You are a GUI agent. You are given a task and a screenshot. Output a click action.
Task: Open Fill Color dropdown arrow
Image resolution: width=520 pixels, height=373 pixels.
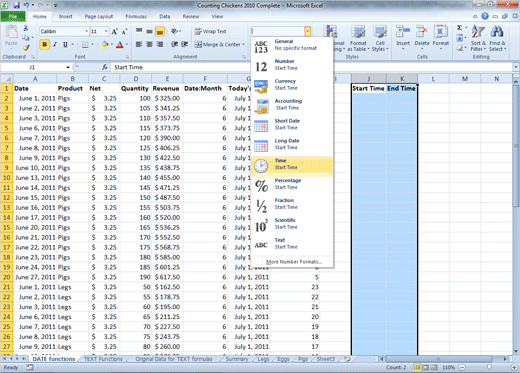pos(111,44)
